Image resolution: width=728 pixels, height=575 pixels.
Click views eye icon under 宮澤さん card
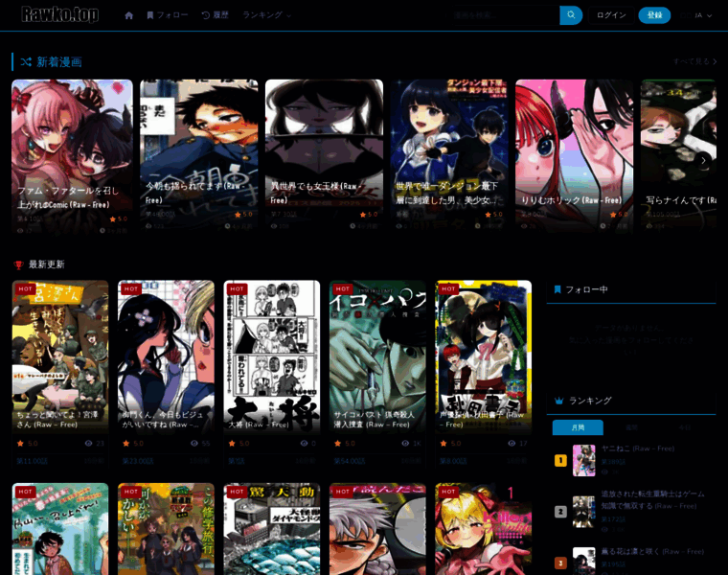[x=88, y=444]
